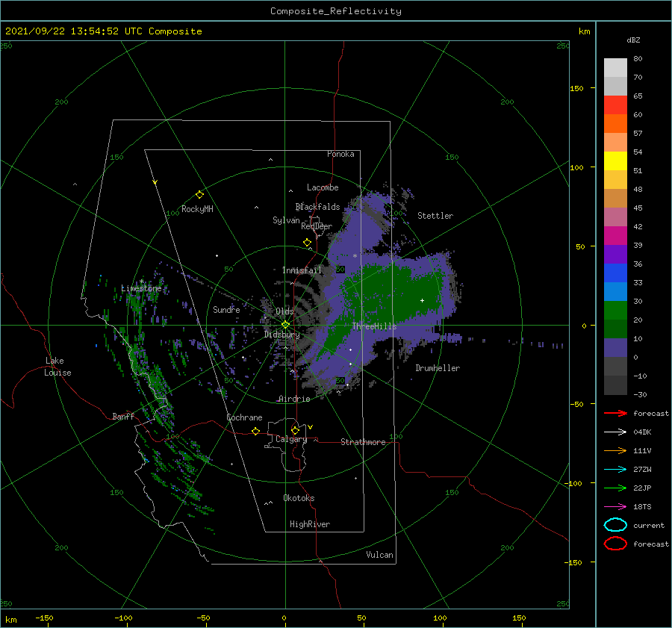Click the Ponoka city label
The image size is (672, 628).
(x=340, y=154)
